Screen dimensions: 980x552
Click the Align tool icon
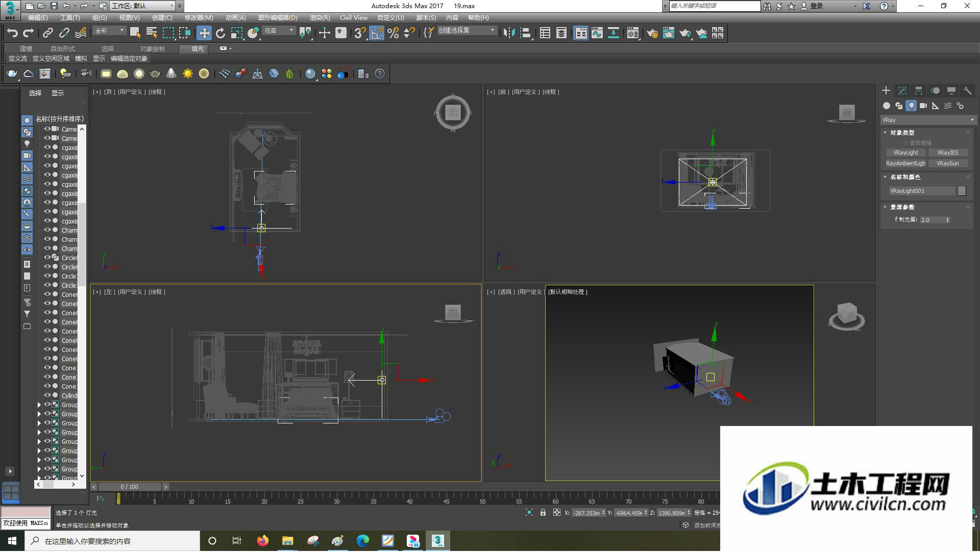coord(525,33)
